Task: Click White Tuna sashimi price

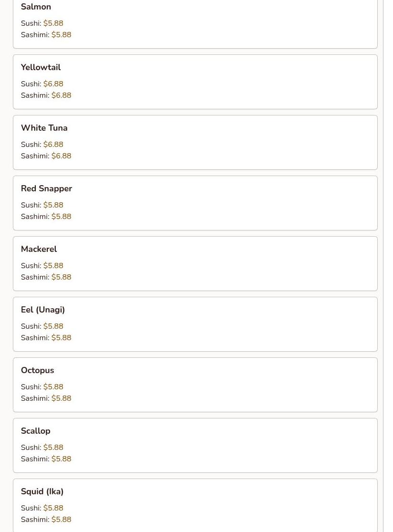Action: [62, 156]
